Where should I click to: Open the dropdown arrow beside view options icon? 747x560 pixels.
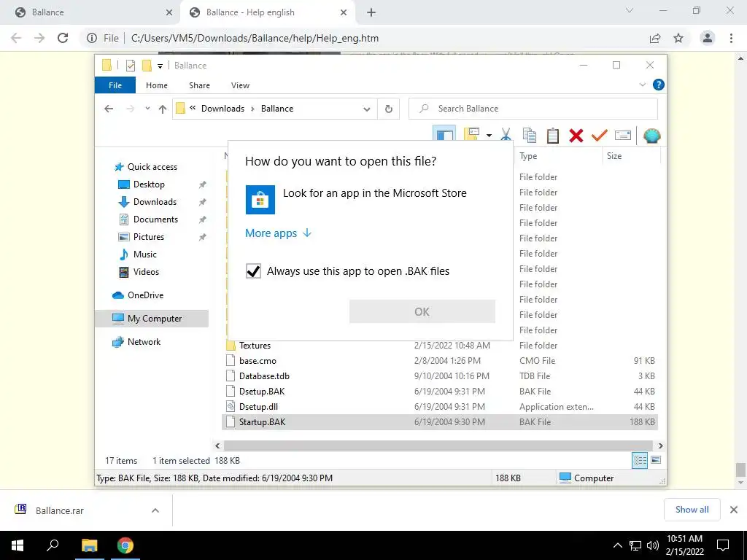pos(489,136)
